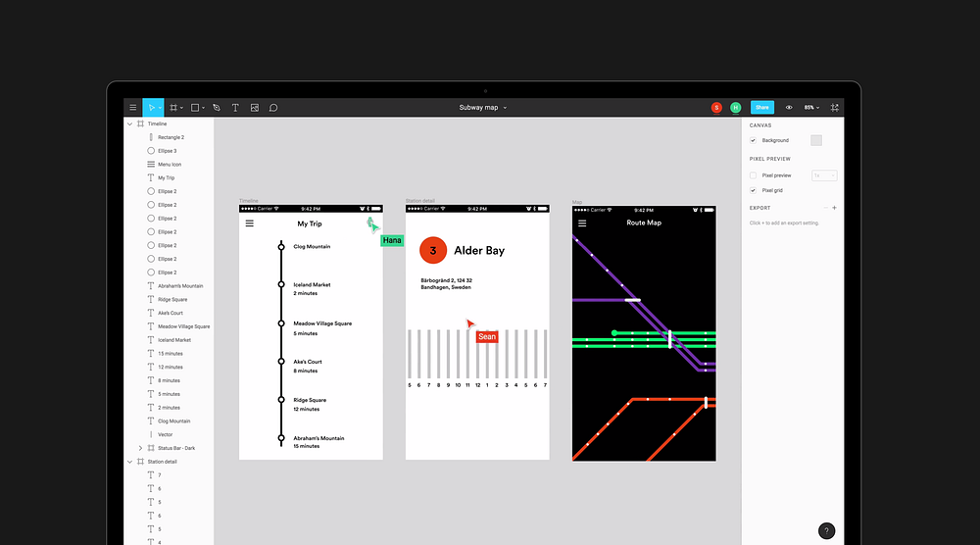The image size is (980, 545).
Task: Select the 15 minutes layer in layers panel
Action: tap(169, 353)
